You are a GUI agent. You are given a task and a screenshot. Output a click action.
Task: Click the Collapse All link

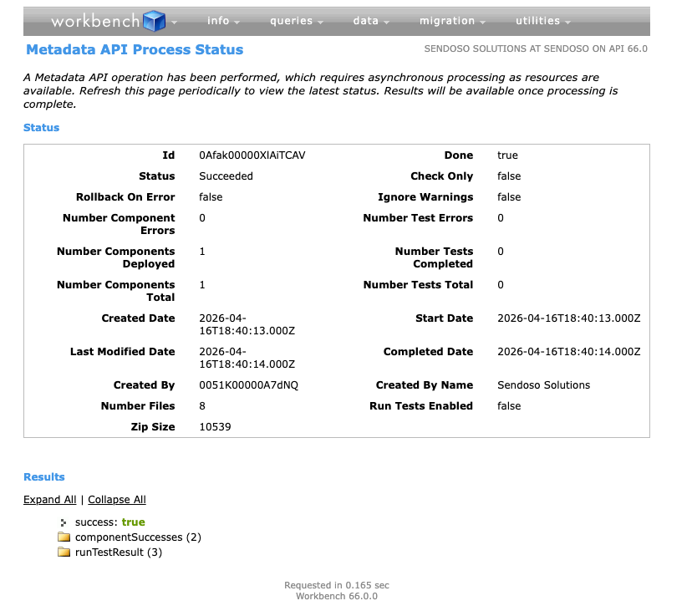click(117, 500)
